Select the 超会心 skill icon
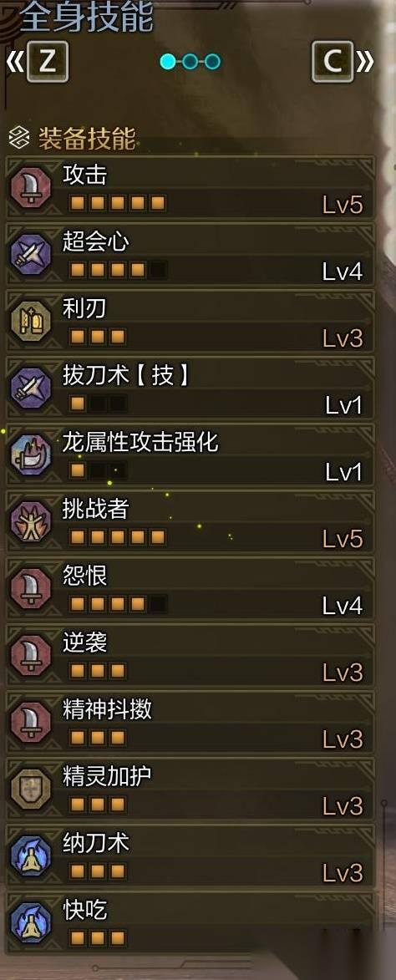 coord(31,254)
